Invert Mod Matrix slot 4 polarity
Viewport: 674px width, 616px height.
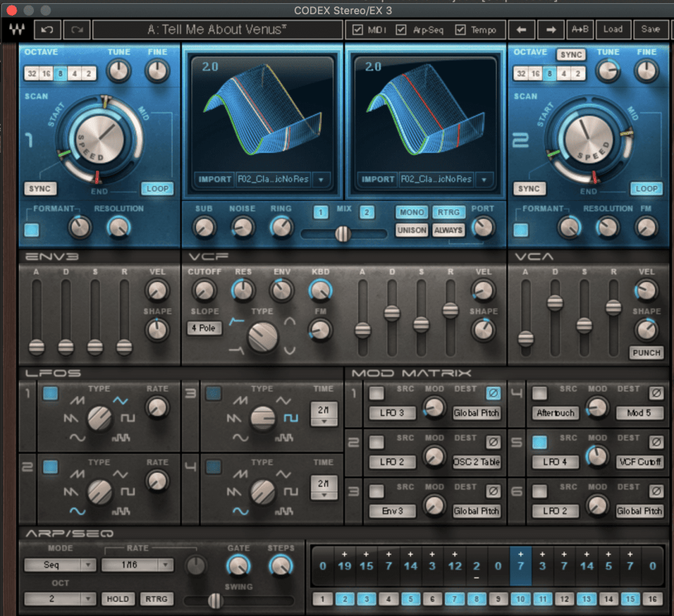point(656,393)
